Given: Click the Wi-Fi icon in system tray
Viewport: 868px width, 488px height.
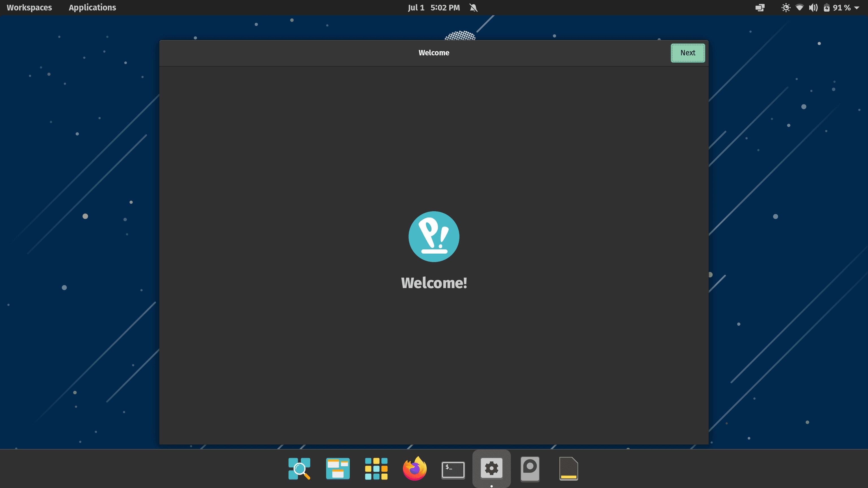Looking at the screenshot, I should click(800, 7).
